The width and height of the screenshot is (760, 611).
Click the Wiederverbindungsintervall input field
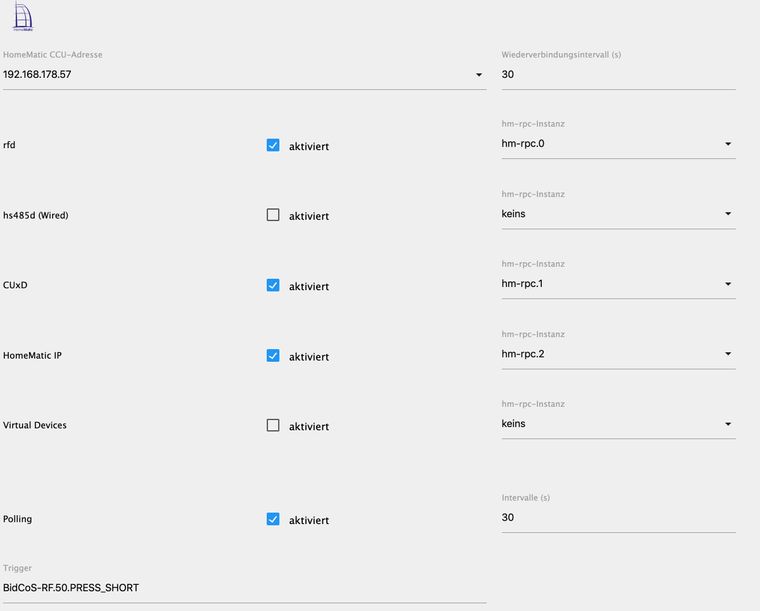(x=618, y=75)
